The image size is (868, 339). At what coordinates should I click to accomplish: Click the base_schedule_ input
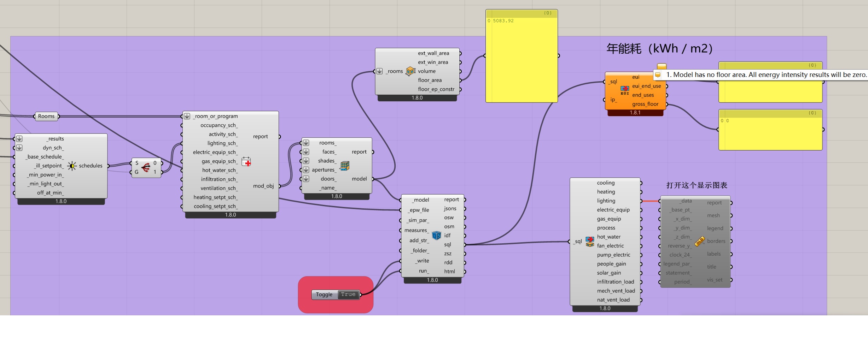tap(45, 157)
